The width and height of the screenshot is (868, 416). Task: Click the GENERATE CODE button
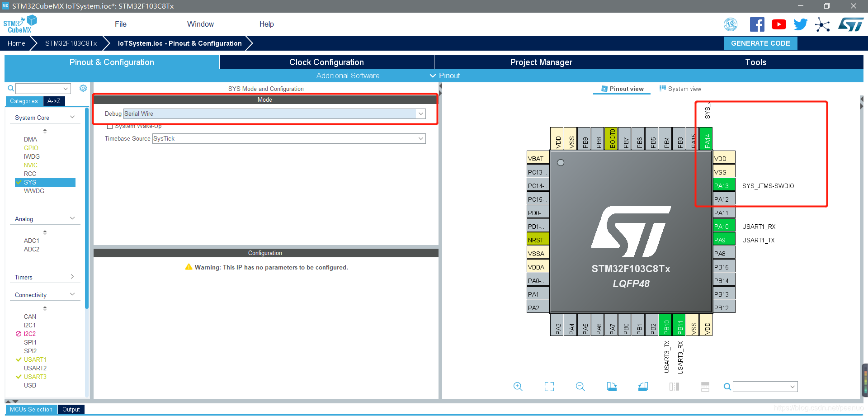[x=760, y=43]
